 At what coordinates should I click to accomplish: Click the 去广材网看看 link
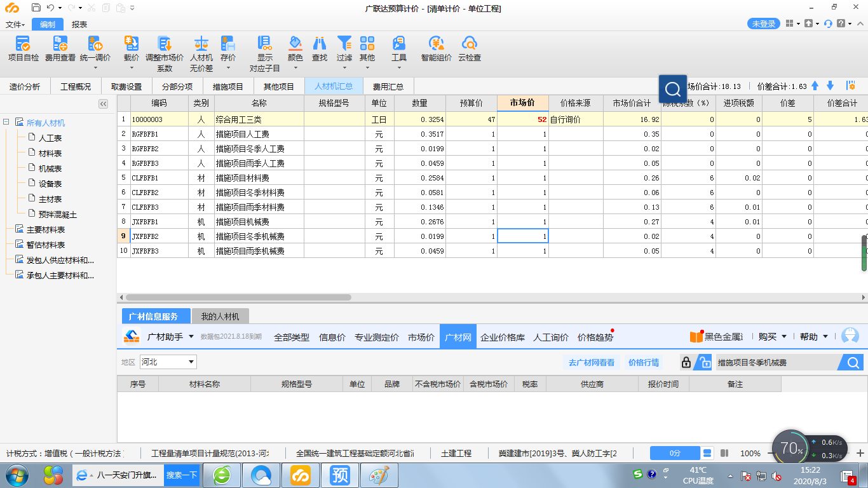592,362
